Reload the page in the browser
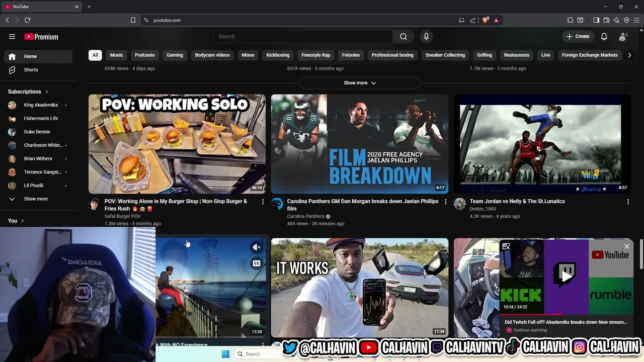Screen dimensions: 644x362 (27, 20)
